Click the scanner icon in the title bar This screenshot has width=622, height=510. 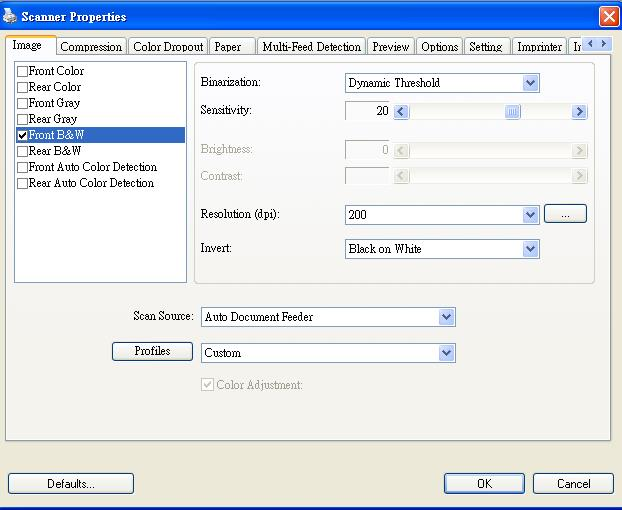(10, 16)
